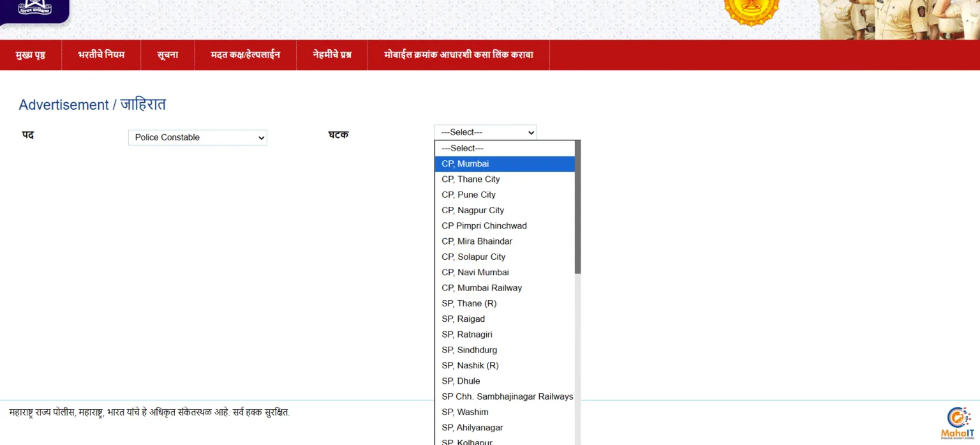
Task: Pick SP, Nashik (R) option
Action: [x=504, y=366]
